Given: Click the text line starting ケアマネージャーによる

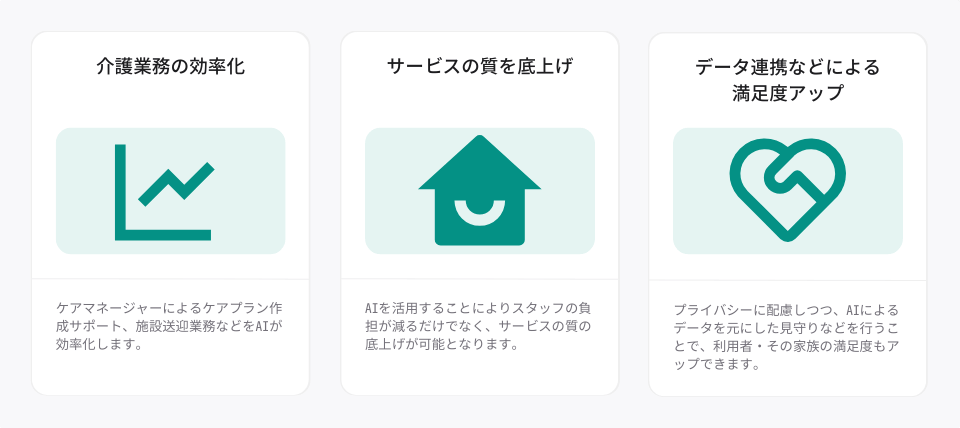Looking at the screenshot, I should coord(169,307).
